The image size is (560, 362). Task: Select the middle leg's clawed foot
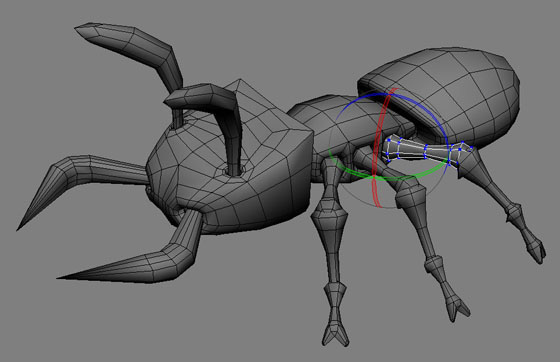coord(457,307)
